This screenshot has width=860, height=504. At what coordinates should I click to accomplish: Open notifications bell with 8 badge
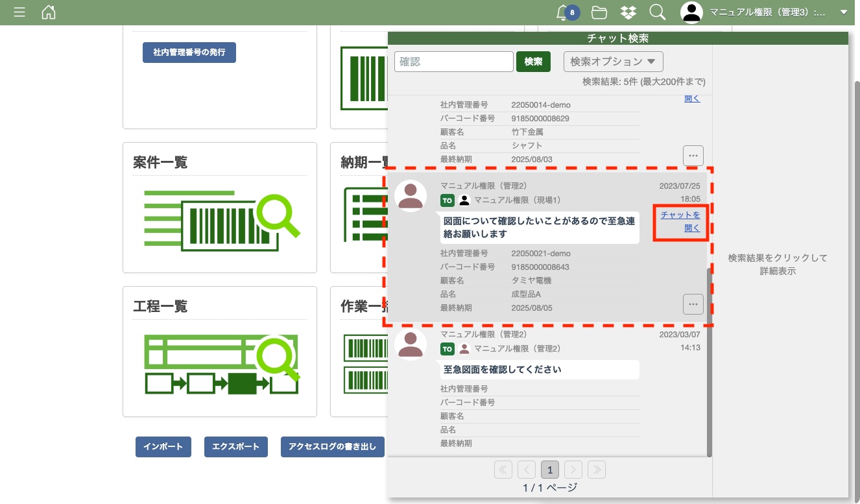[564, 12]
